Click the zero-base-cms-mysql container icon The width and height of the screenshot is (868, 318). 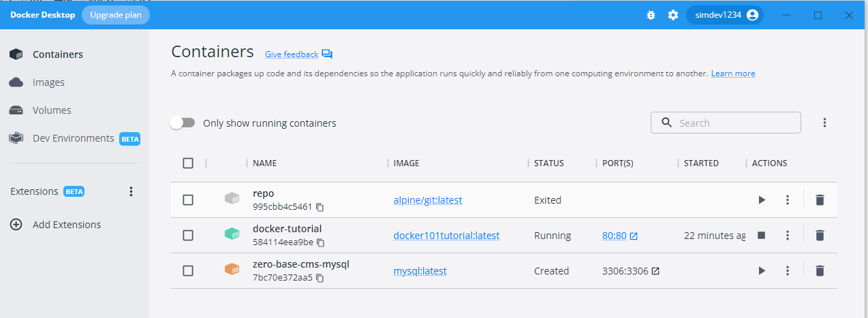click(232, 270)
